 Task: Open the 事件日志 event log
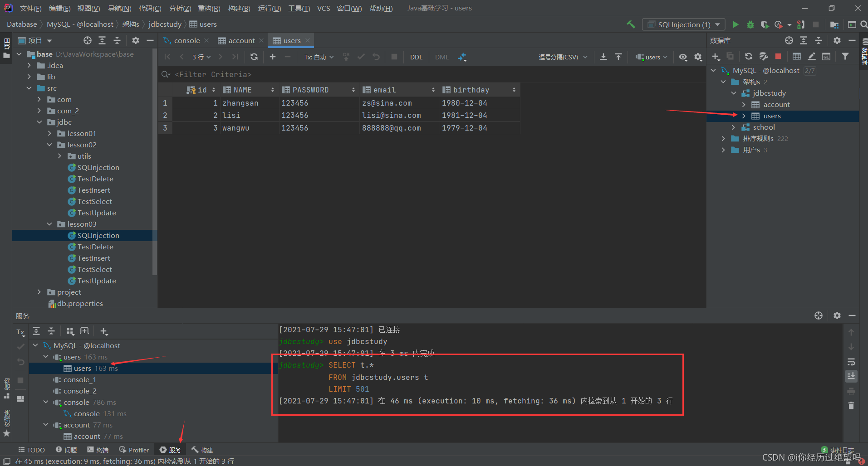[838, 450]
